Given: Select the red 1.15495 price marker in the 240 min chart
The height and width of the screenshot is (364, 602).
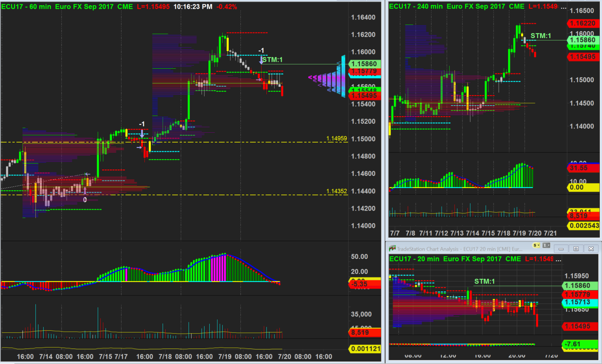Looking at the screenshot, I should pos(583,57).
